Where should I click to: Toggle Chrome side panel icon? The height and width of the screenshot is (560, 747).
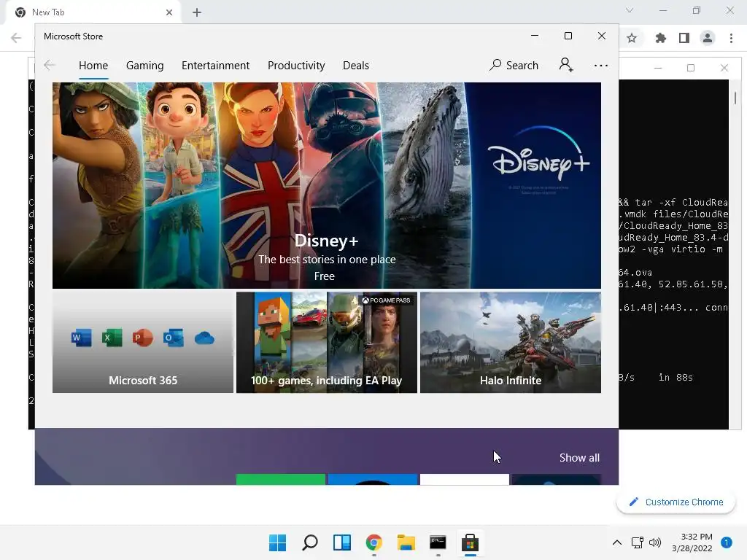(684, 38)
